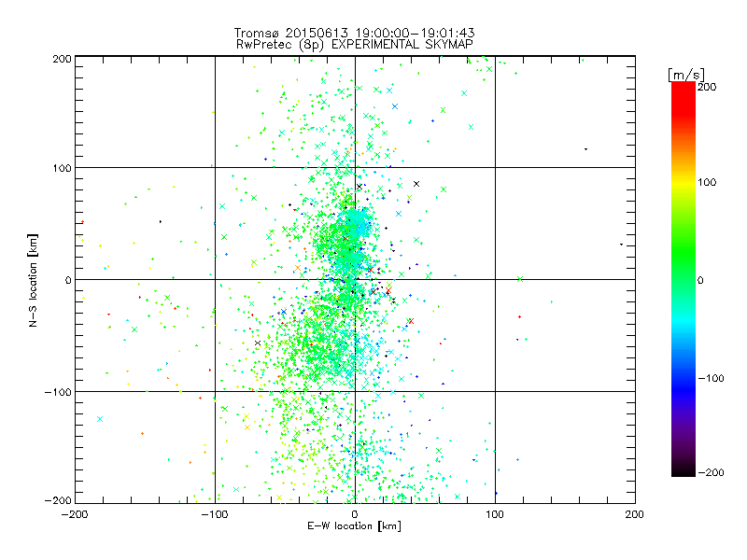The height and width of the screenshot is (560, 747).
Task: Click the x-axis tick label "-100"
Action: 215,514
